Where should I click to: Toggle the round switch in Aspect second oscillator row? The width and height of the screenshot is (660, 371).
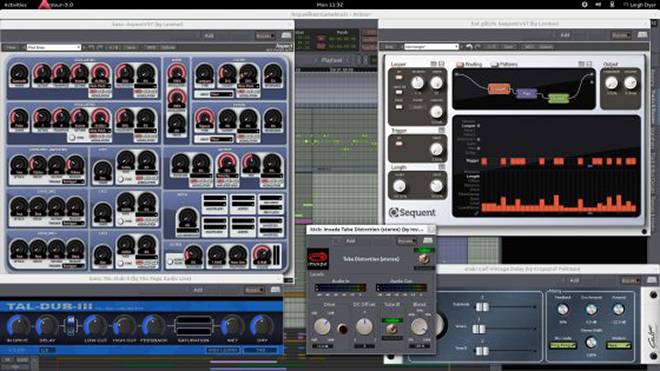point(72,137)
